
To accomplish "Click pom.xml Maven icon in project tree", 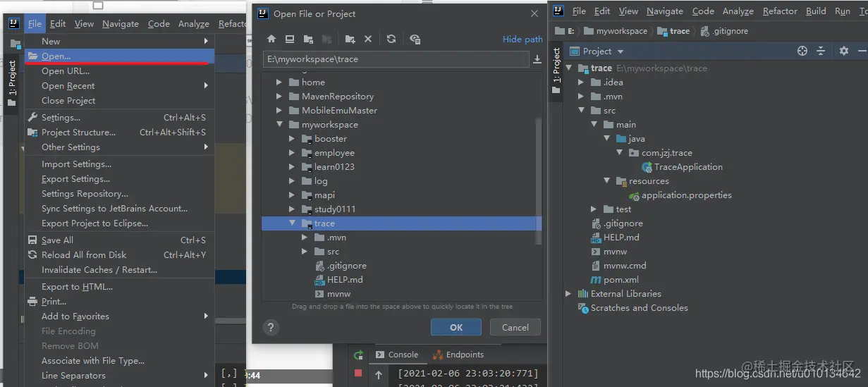I will (596, 280).
